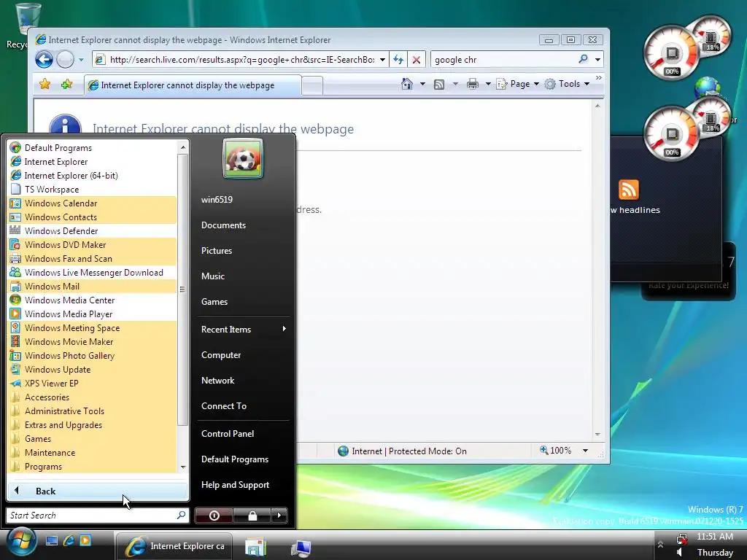Open Pictures from Start menu
The image size is (747, 560).
tap(216, 251)
